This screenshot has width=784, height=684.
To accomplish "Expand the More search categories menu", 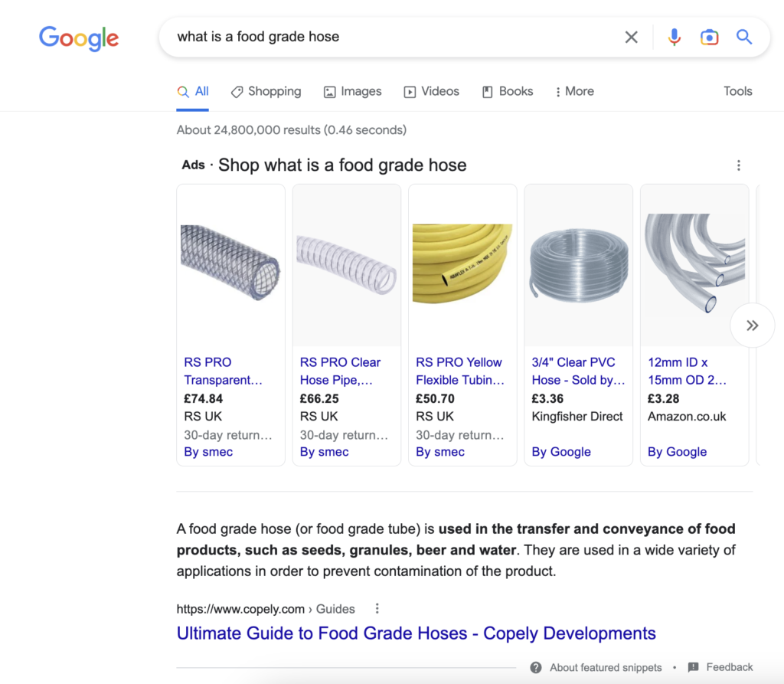I will coord(574,91).
